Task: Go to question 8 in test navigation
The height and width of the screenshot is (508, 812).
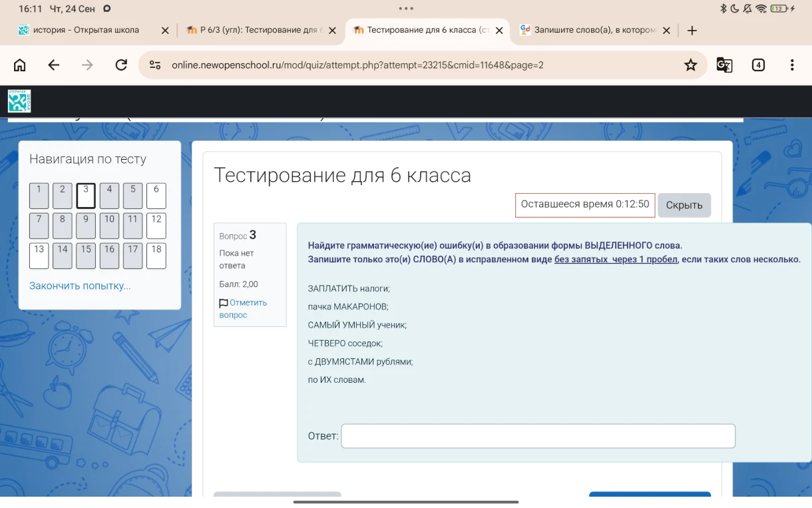Action: (x=63, y=226)
